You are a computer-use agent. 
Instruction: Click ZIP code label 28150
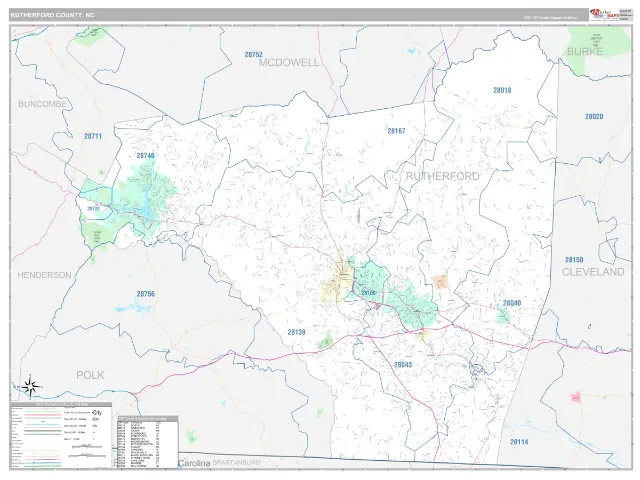point(574,260)
